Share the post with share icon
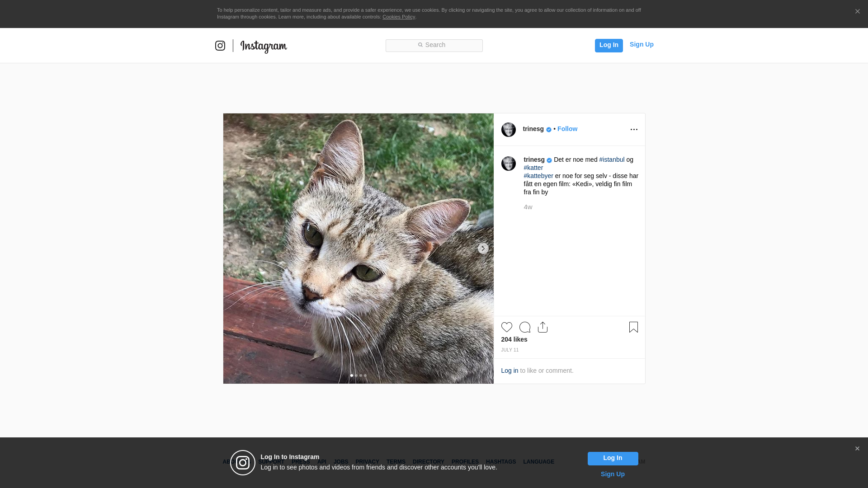868x488 pixels. pos(542,327)
